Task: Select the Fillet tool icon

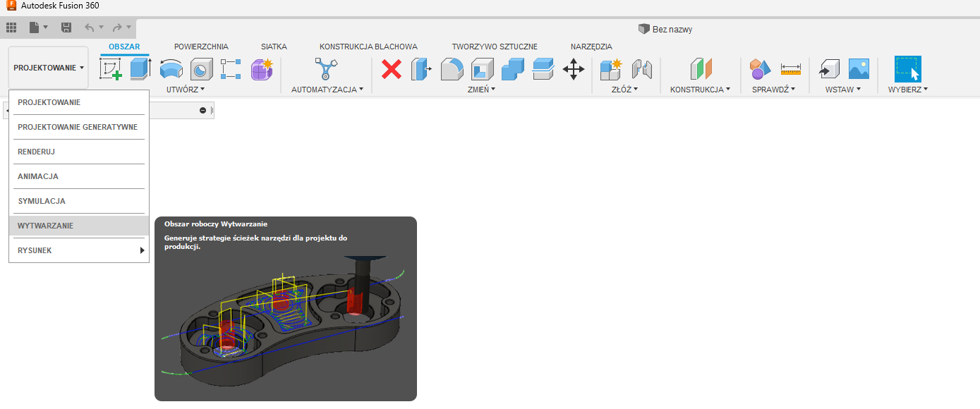Action: (452, 69)
